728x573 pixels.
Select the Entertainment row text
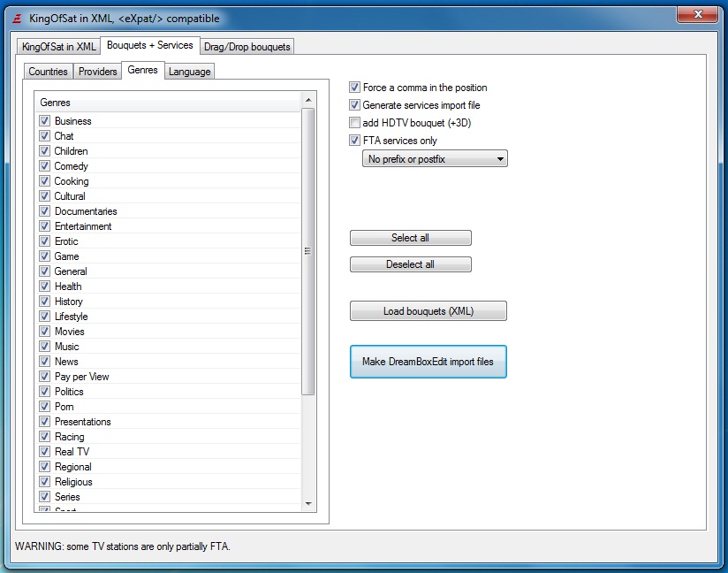coord(83,225)
